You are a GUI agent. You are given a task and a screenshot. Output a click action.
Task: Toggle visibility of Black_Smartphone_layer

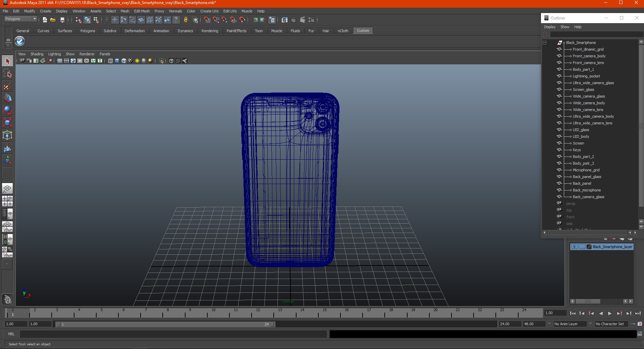(574, 247)
